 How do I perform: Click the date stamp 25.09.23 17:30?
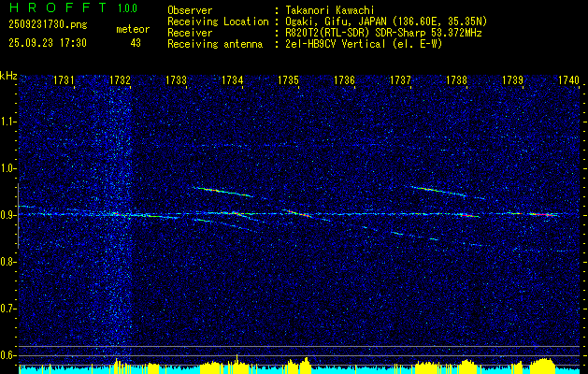click(48, 43)
